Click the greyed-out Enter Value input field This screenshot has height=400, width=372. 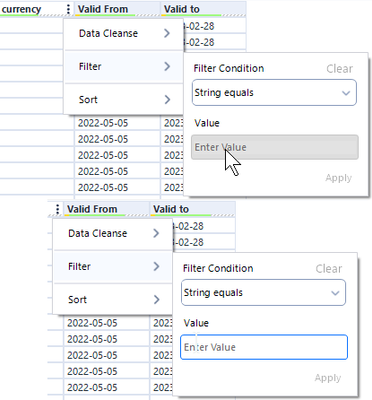tap(275, 147)
